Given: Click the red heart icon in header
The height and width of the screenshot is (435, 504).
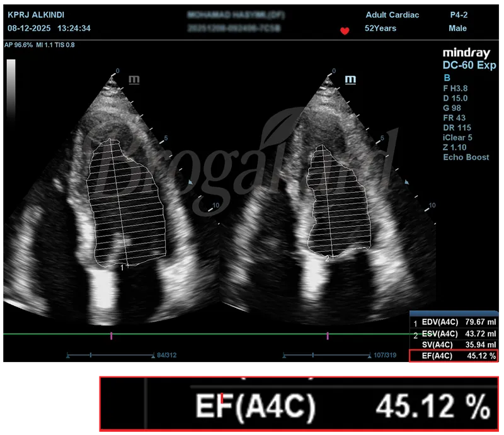Looking at the screenshot, I should tap(345, 31).
